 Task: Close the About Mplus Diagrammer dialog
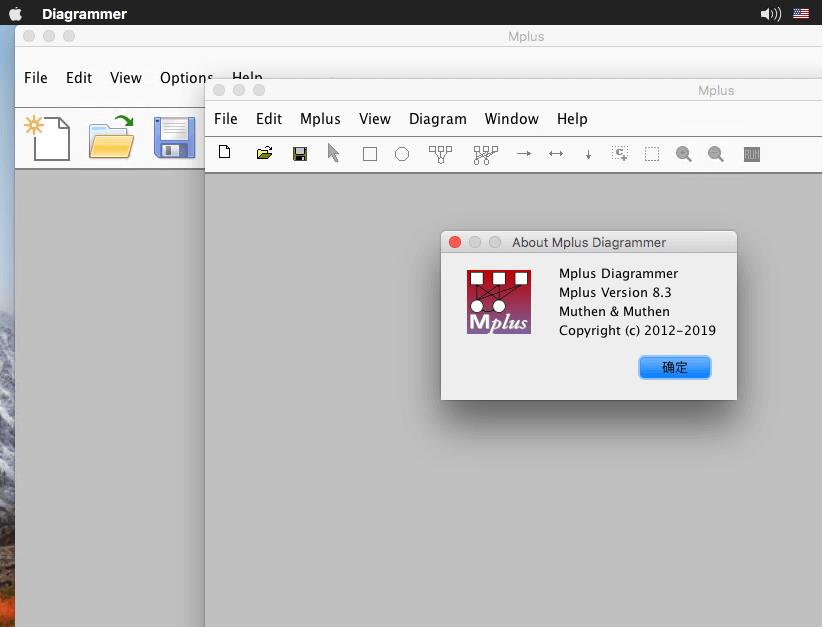455,242
